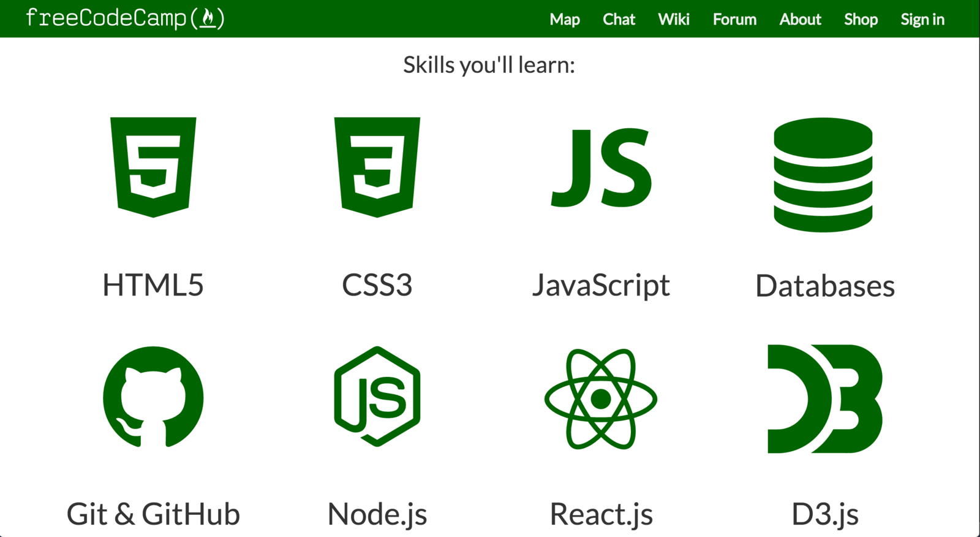Select the "Git & GitHub" label text
This screenshot has width=980, height=537.
click(x=153, y=514)
